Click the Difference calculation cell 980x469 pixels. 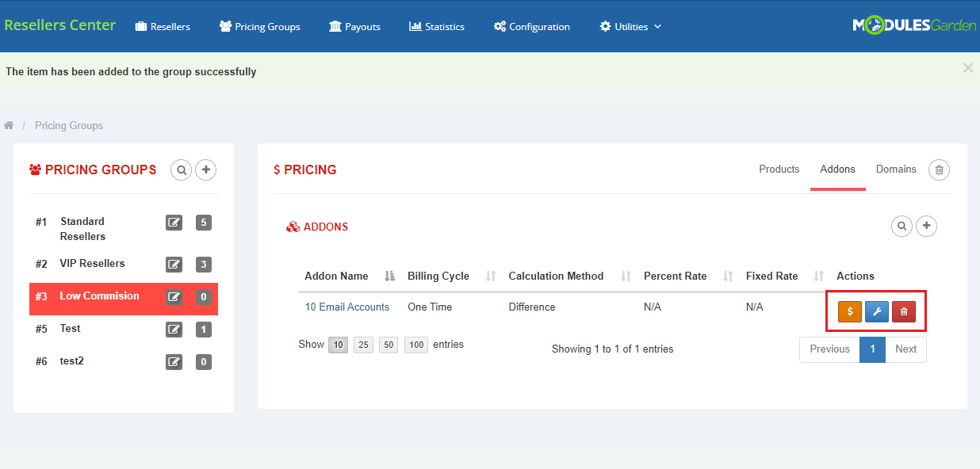[x=532, y=307]
